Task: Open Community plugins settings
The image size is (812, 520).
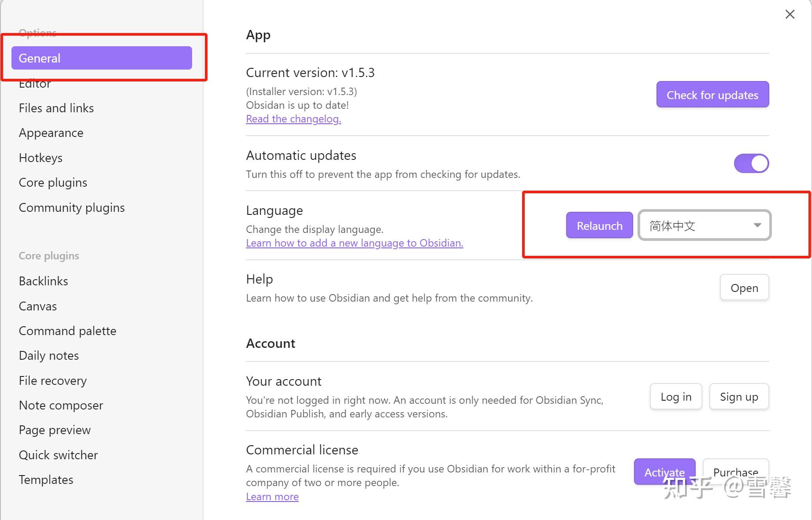Action: (72, 207)
